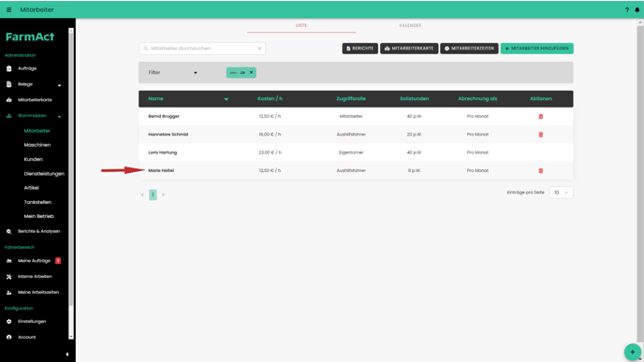Image resolution: width=644 pixels, height=362 pixels.
Task: Focus the Mitarbeiter durchsuchen search field
Action: (201, 49)
